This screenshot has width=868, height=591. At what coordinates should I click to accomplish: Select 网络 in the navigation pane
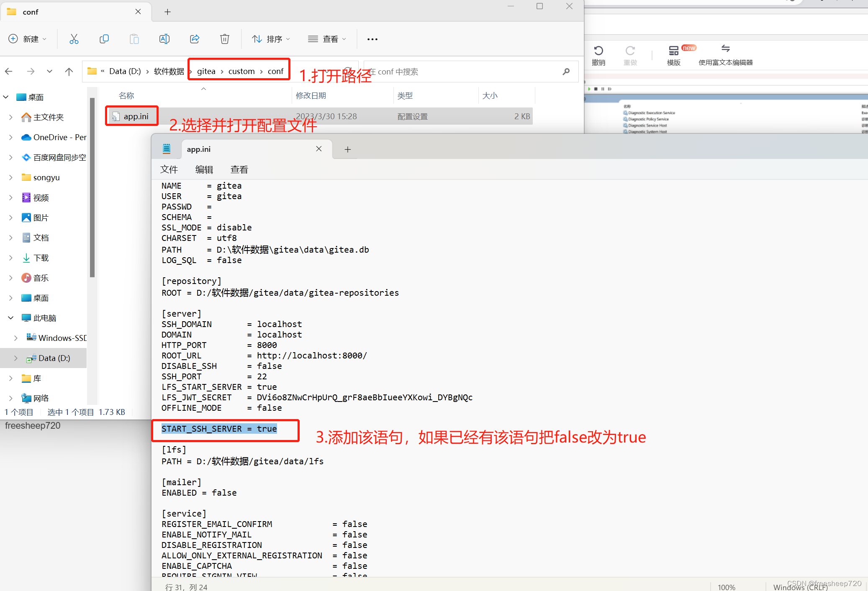tap(41, 398)
